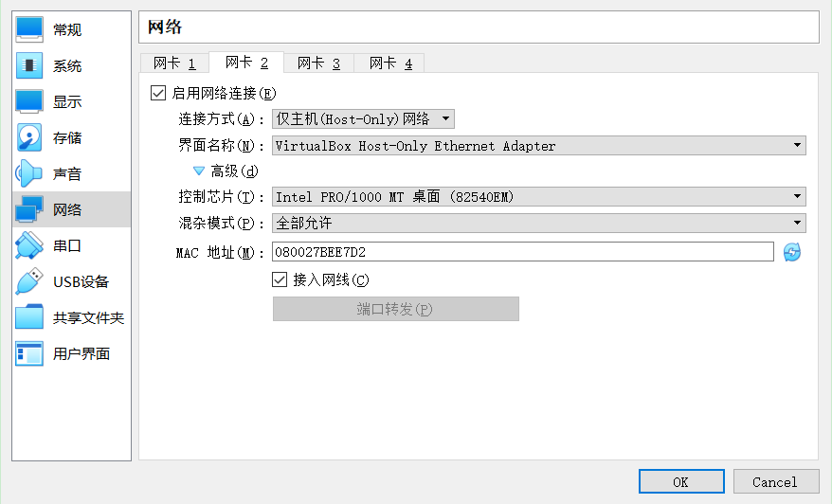The width and height of the screenshot is (832, 504).
Task: Open the 共享文件夹 folder icon
Action: point(29,317)
